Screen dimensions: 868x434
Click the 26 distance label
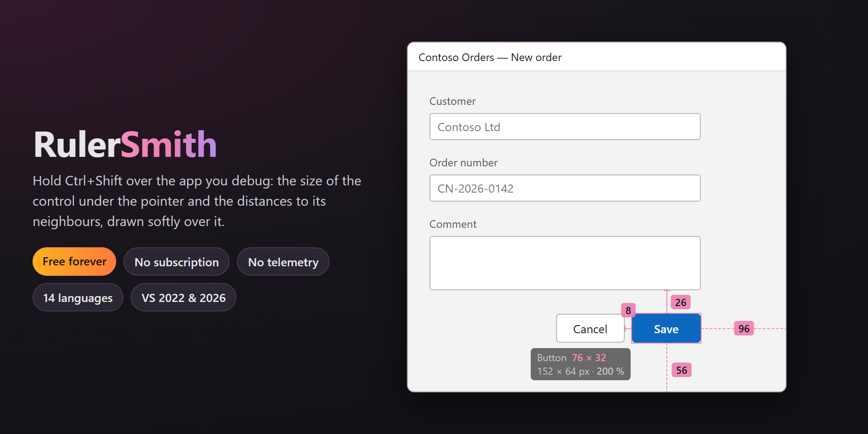coord(681,302)
